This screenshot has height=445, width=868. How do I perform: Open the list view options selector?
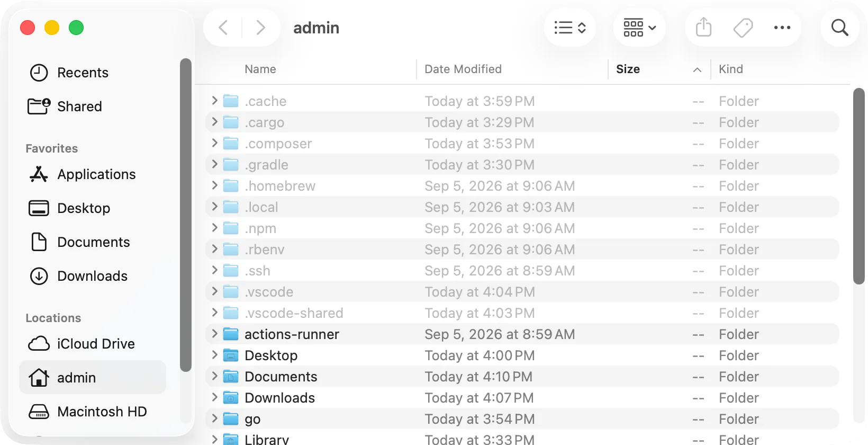(570, 28)
